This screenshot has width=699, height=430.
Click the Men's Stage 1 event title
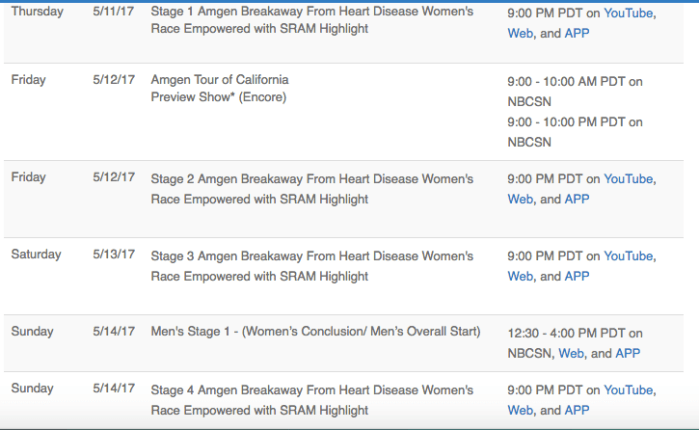click(315, 332)
